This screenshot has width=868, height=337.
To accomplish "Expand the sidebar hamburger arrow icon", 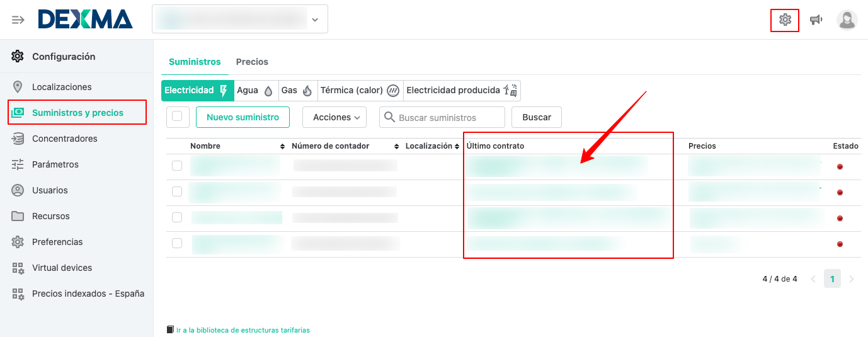I will tap(18, 20).
